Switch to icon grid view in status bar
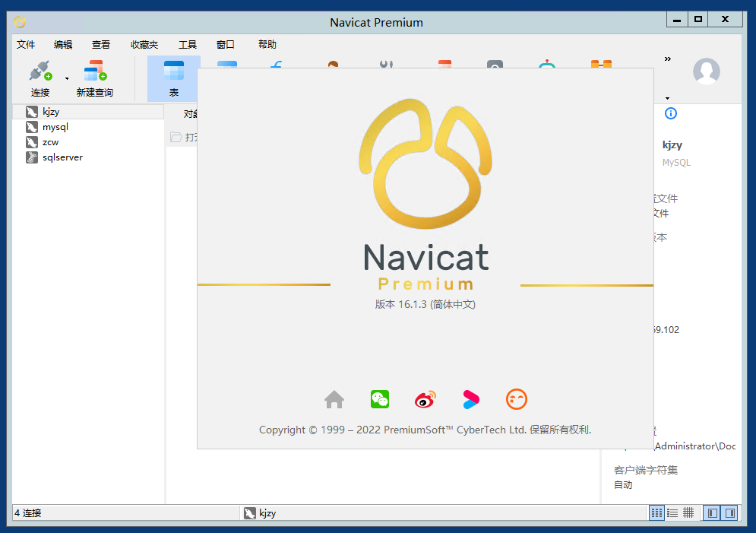This screenshot has width=756, height=533. click(656, 512)
